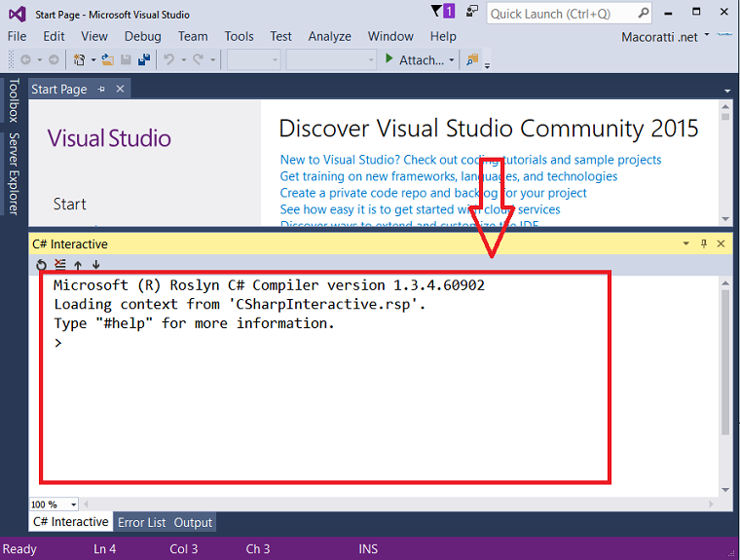This screenshot has height=560, width=740.
Task: Open the Help menu
Action: coord(443,36)
